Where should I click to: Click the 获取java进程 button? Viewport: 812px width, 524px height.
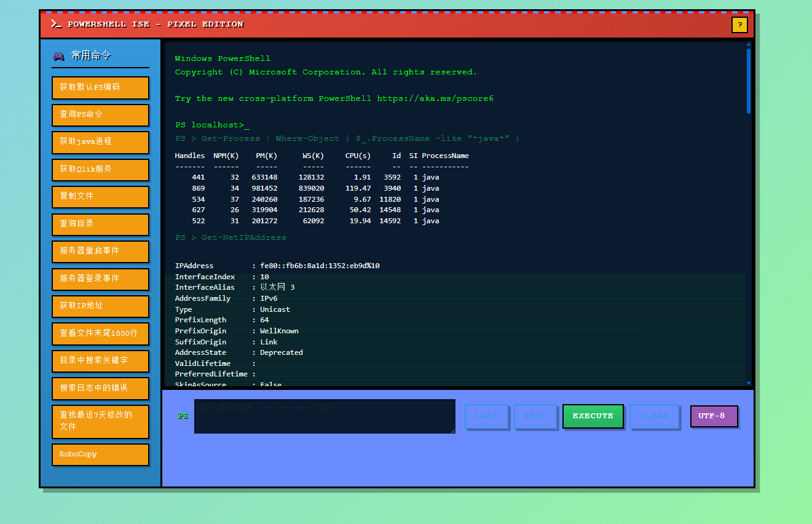tap(100, 141)
